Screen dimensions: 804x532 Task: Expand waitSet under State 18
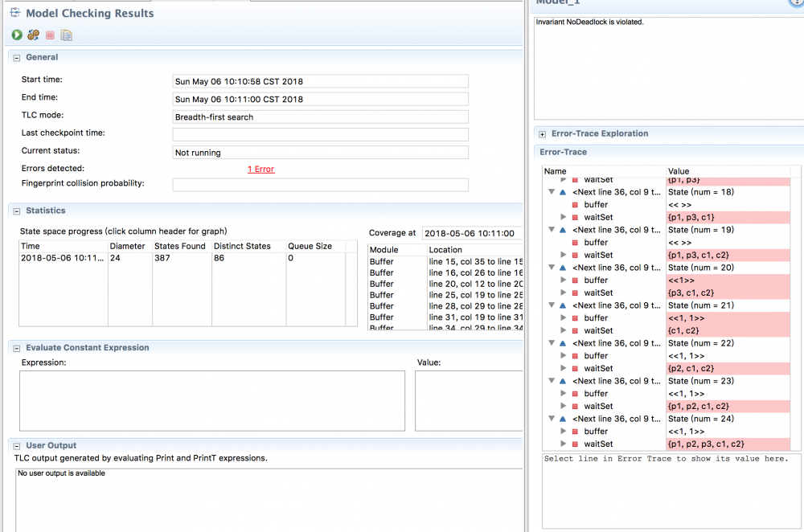coord(563,217)
